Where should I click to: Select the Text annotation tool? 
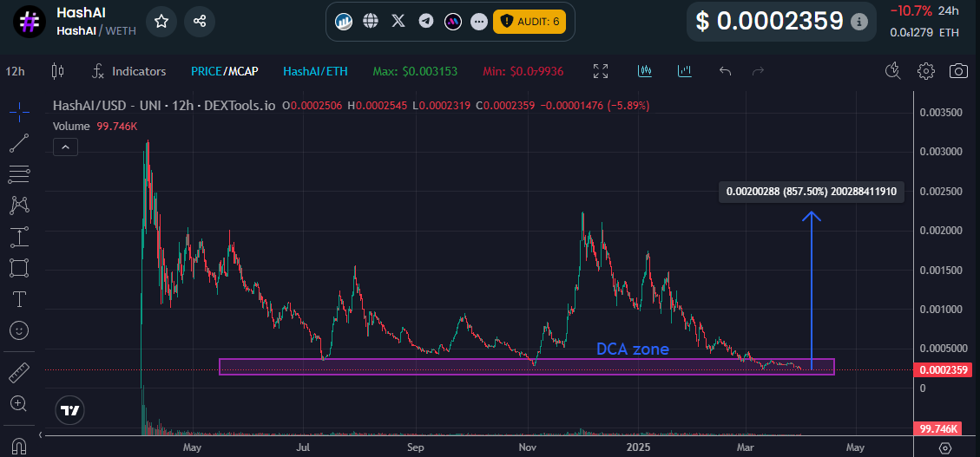click(19, 299)
